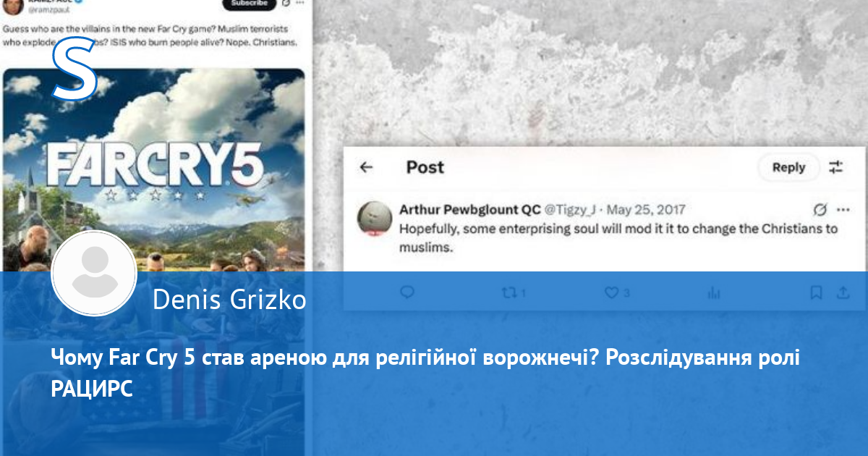Click the back arrow beside Post
The image size is (868, 456).
click(367, 167)
